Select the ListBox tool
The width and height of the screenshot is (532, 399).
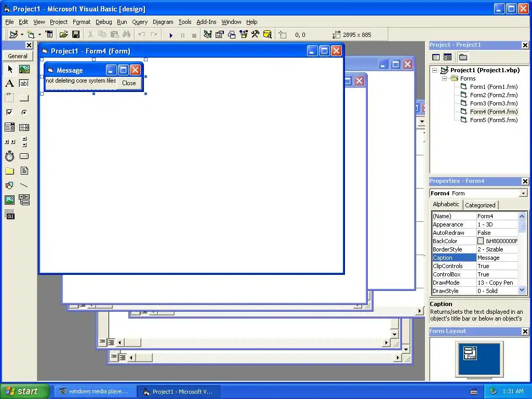[24, 127]
